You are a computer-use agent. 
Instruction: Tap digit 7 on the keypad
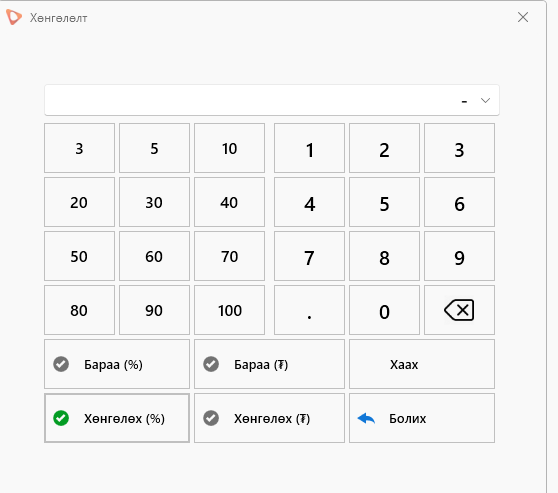[x=309, y=256]
